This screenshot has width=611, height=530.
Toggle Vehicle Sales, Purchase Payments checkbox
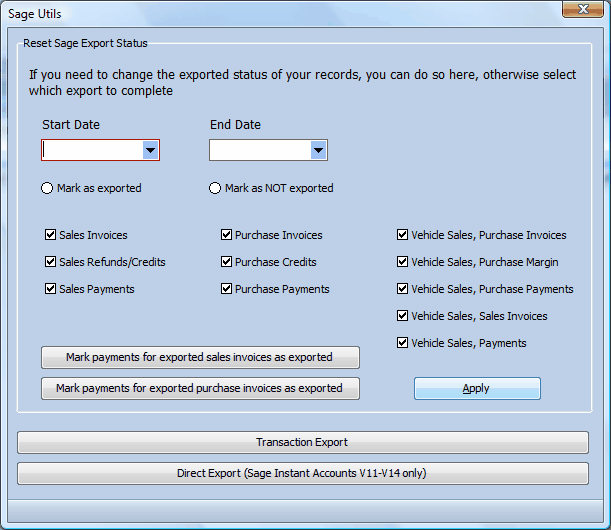(403, 289)
